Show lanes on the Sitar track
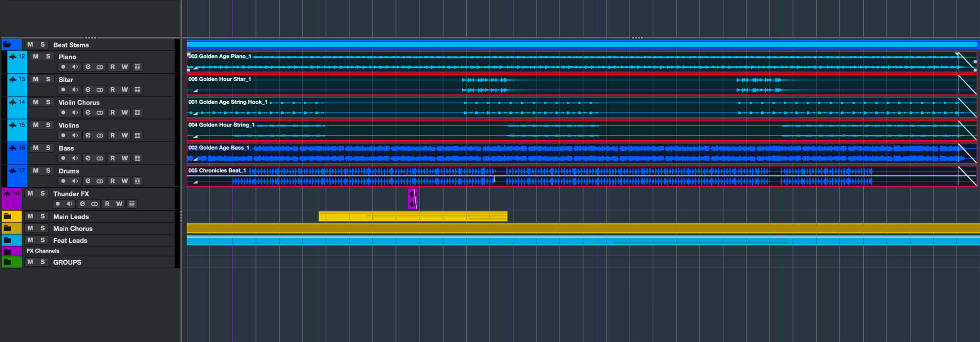The height and width of the screenshot is (342, 980). (x=138, y=90)
